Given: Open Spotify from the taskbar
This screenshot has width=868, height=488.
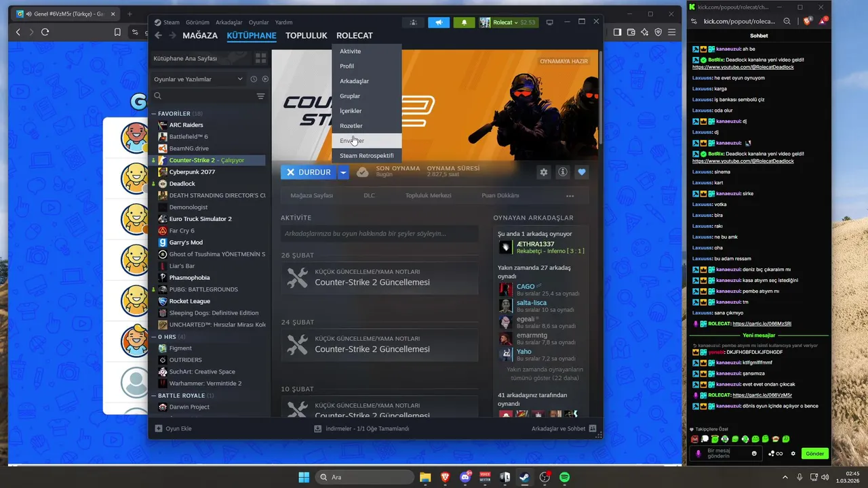Looking at the screenshot, I should tap(564, 477).
